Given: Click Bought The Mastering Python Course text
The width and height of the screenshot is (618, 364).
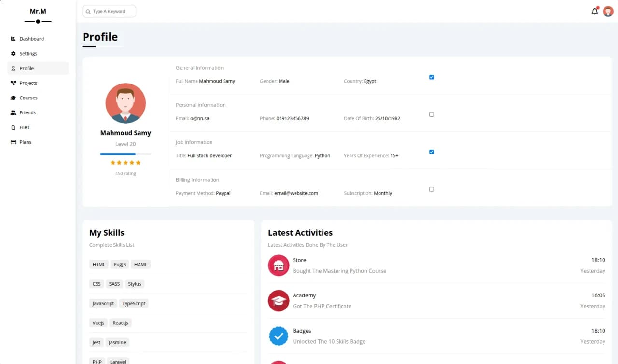Looking at the screenshot, I should tap(339, 271).
